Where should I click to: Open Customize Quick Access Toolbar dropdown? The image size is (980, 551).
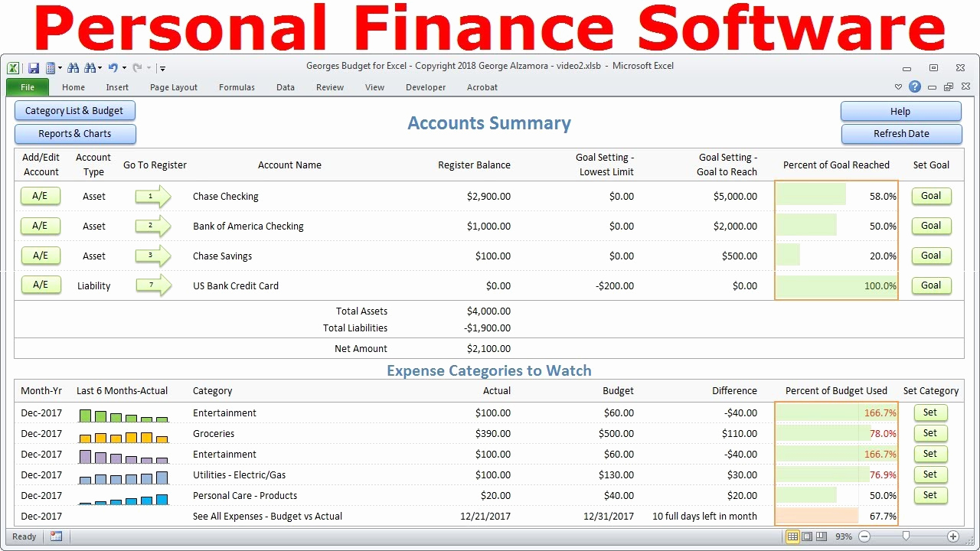coord(162,68)
